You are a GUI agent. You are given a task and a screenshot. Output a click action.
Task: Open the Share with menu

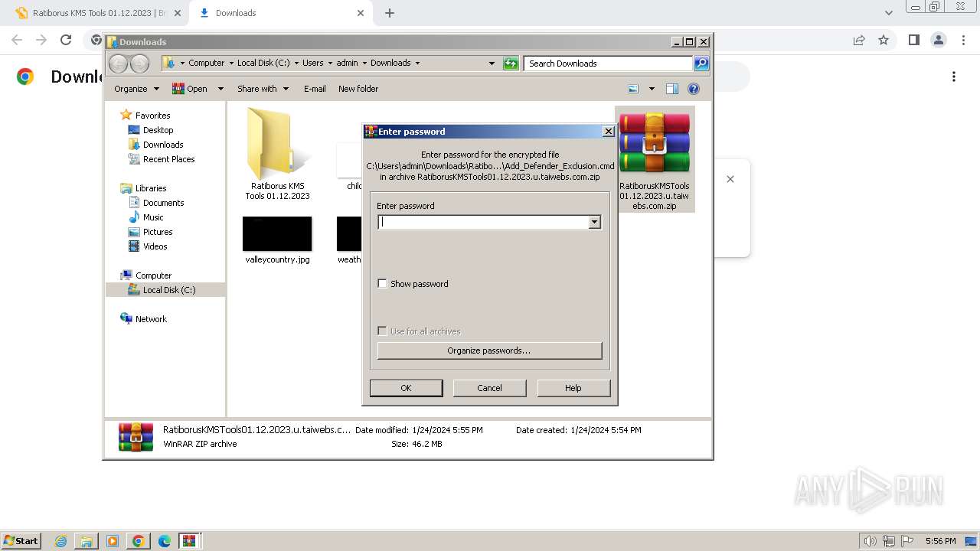pos(263,89)
